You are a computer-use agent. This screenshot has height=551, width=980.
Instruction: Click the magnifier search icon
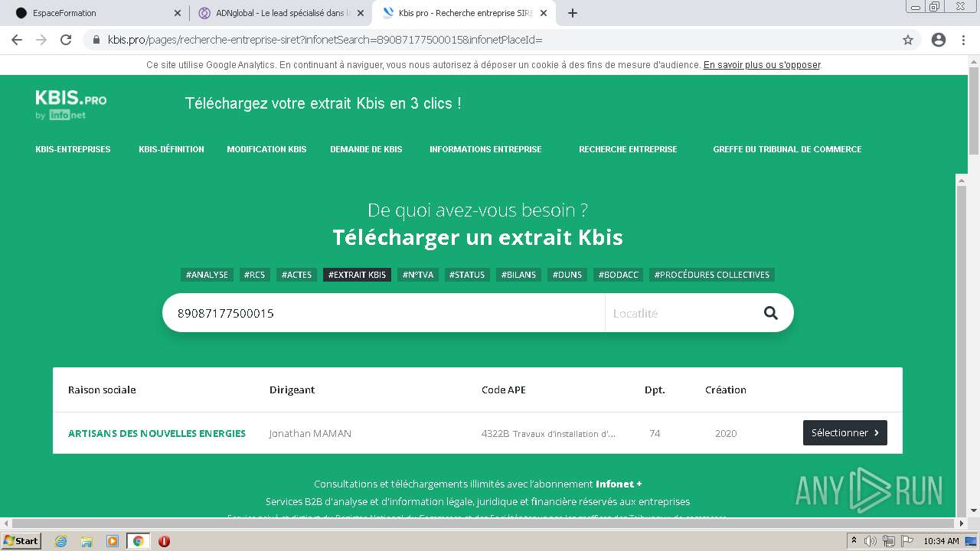(x=770, y=313)
